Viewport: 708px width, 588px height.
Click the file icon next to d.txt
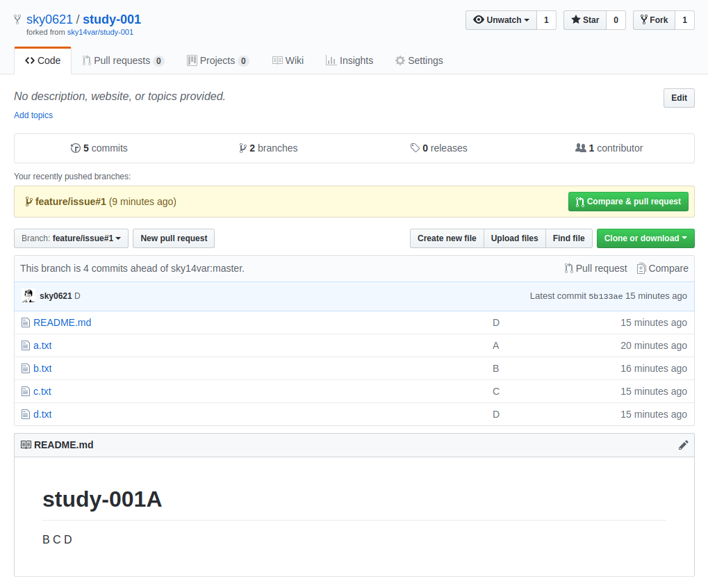click(x=26, y=414)
